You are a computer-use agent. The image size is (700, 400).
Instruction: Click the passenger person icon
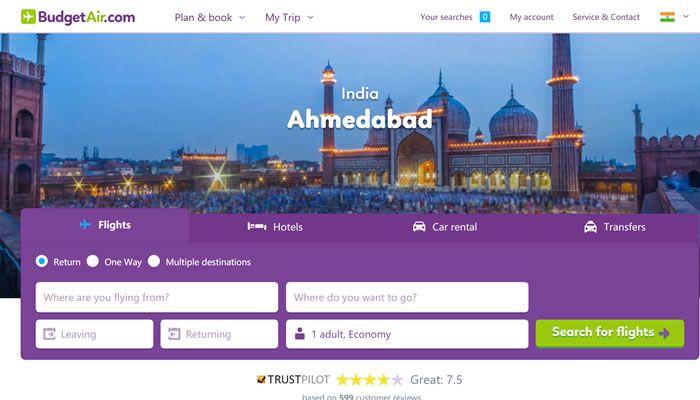tap(300, 333)
